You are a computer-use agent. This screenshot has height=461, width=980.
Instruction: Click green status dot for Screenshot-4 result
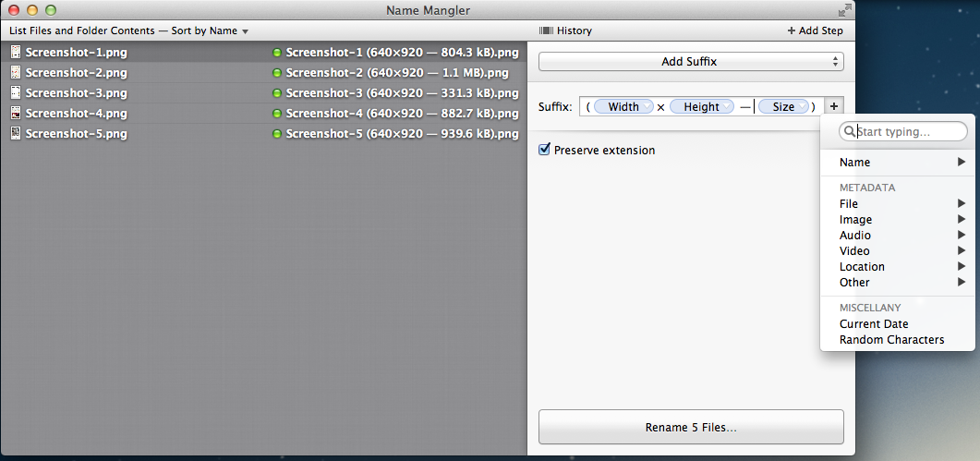pos(277,114)
